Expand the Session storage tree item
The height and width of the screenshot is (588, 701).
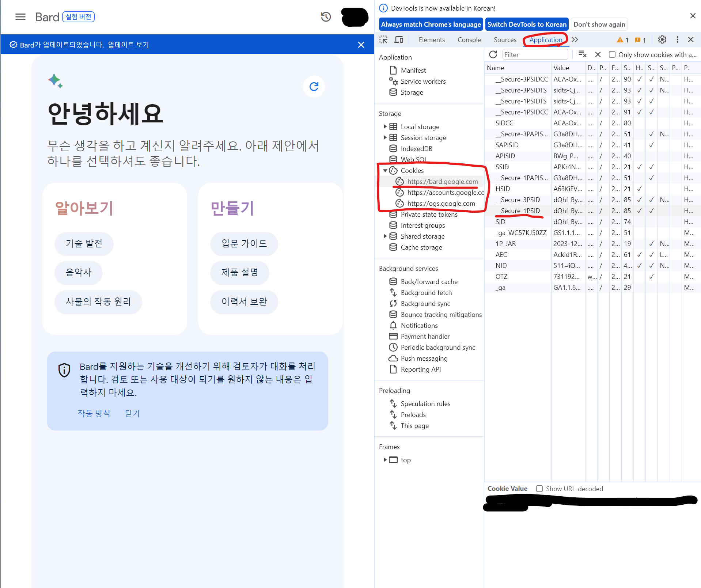385,137
